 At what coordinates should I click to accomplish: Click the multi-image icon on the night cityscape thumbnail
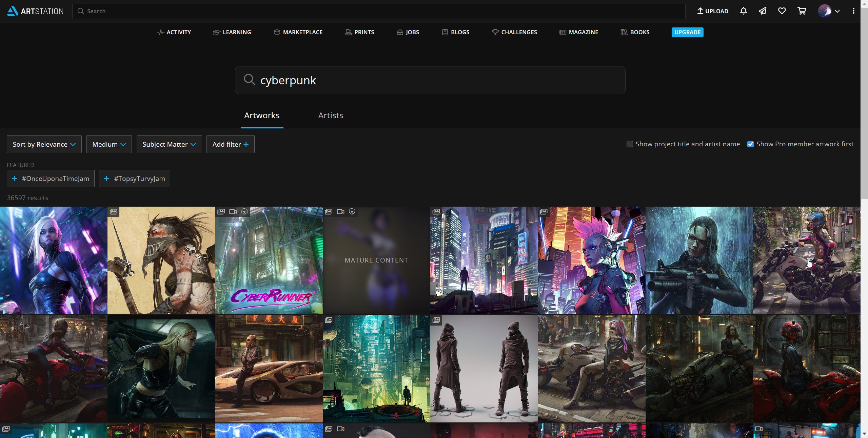coord(436,212)
